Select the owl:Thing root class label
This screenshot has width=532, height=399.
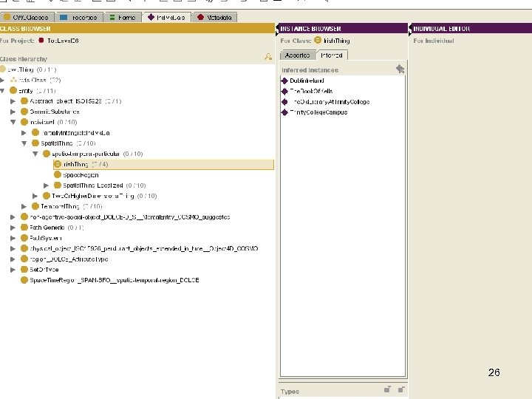point(21,69)
